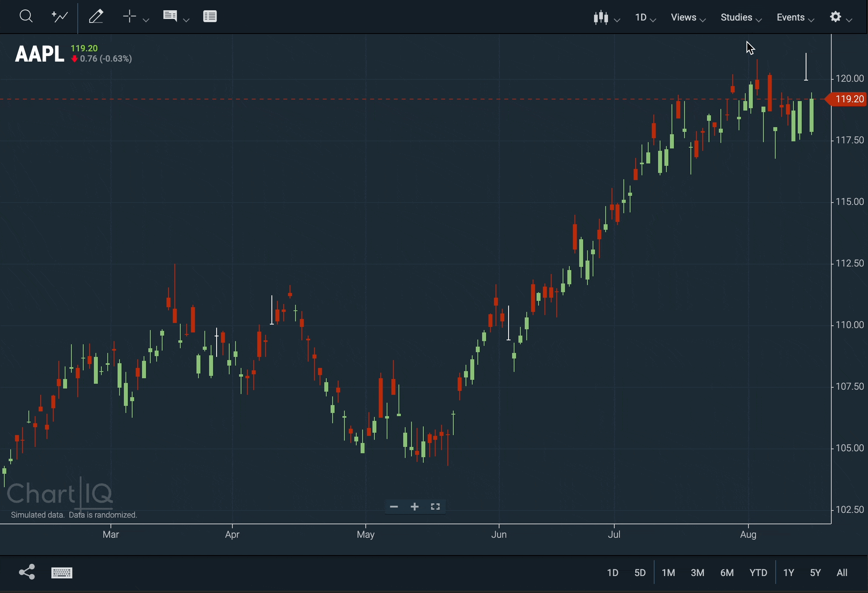868x593 pixels.
Task: Open keyboard shortcuts icon
Action: pos(62,573)
